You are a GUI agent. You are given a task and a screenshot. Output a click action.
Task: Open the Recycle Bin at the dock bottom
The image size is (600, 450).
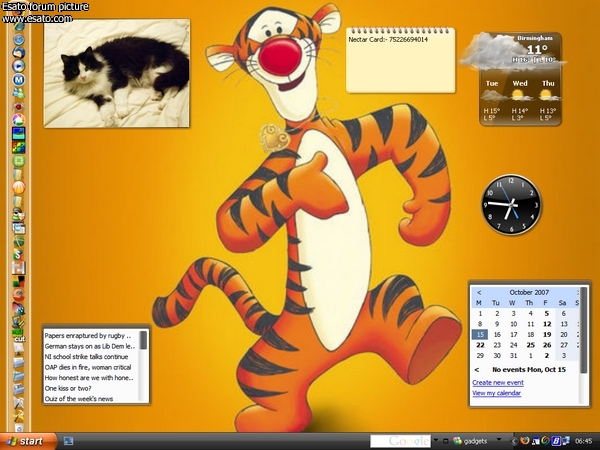click(18, 427)
